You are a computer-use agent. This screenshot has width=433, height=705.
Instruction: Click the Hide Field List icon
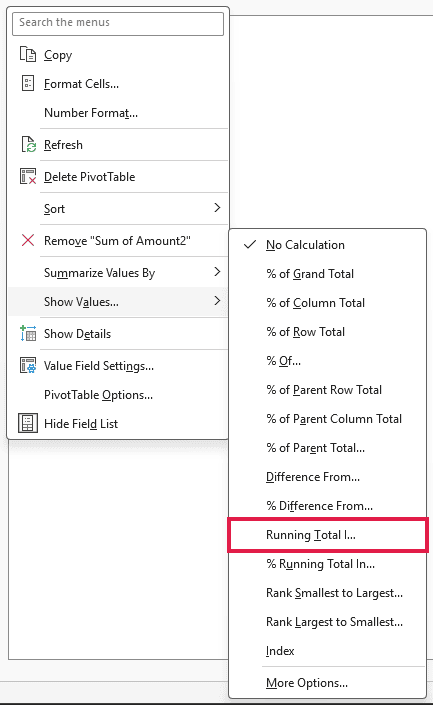(28, 423)
